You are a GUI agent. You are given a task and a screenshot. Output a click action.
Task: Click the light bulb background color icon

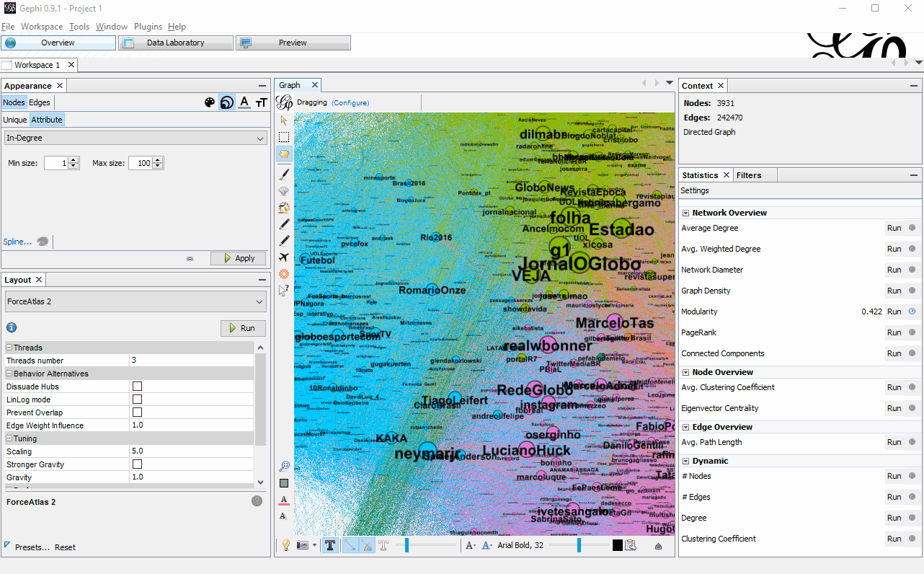click(x=285, y=545)
